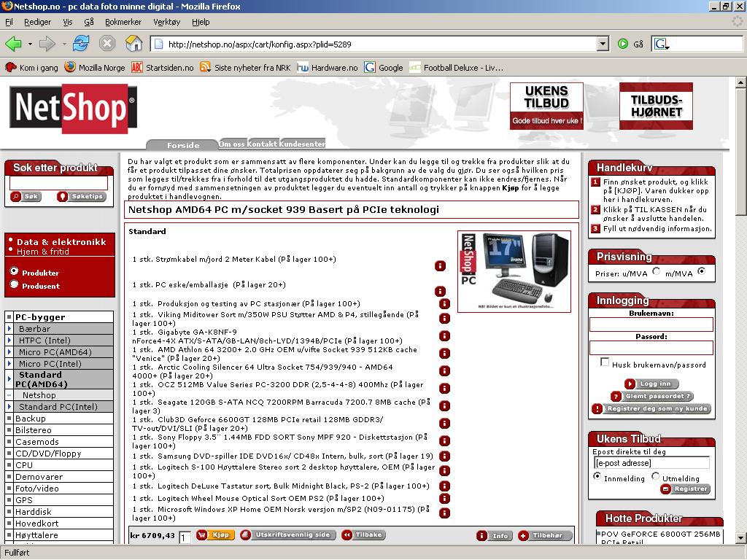
Task: Click the Logg inn button
Action: (x=651, y=384)
